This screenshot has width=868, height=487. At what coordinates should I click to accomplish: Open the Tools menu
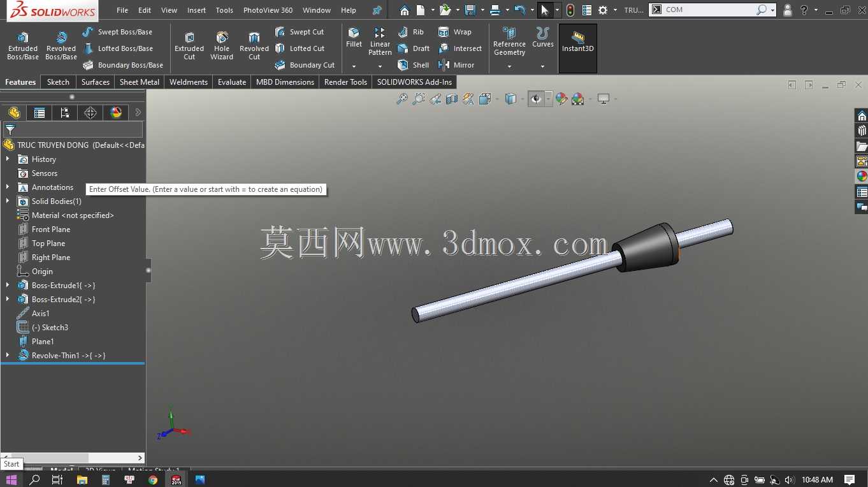click(x=224, y=10)
